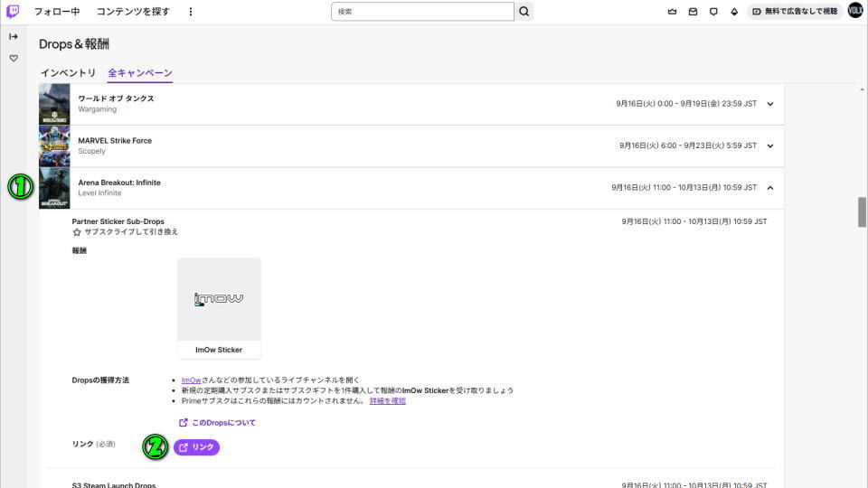This screenshot has height=488, width=868.
Task: Expand the ワールド オブ タンクス campaign
Action: point(770,104)
